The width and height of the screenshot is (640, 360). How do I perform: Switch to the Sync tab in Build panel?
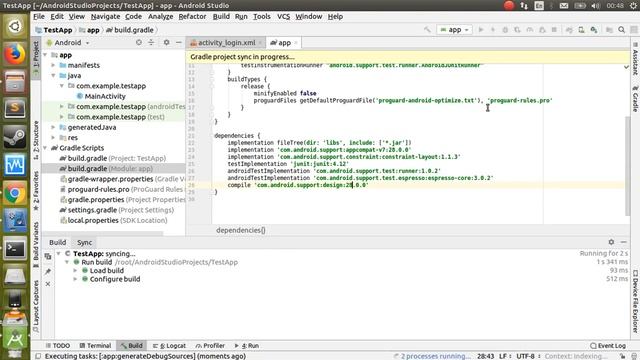(x=84, y=242)
